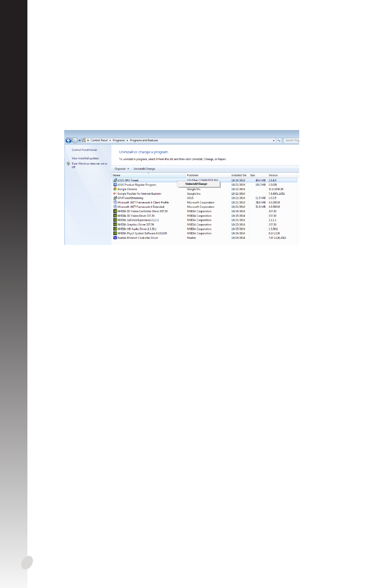Sort list by Version column header
The height and width of the screenshot is (588, 390).
pyautogui.click(x=282, y=175)
